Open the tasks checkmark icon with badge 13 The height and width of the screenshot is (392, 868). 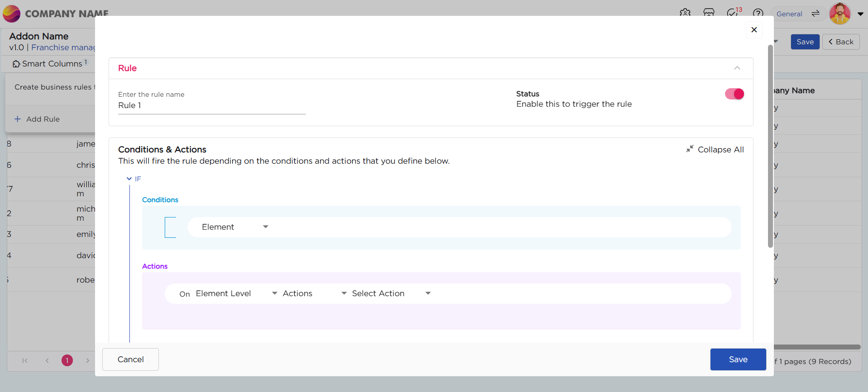coord(733,13)
